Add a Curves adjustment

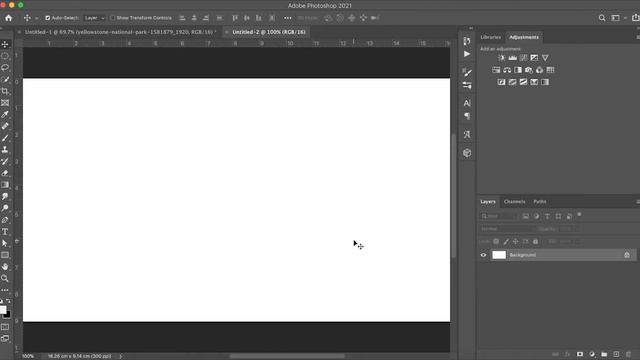click(523, 58)
